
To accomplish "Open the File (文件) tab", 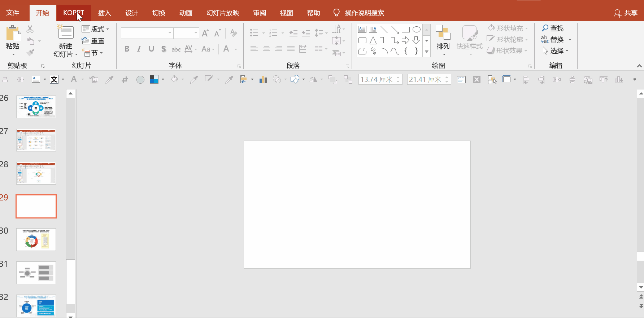I will 13,13.
